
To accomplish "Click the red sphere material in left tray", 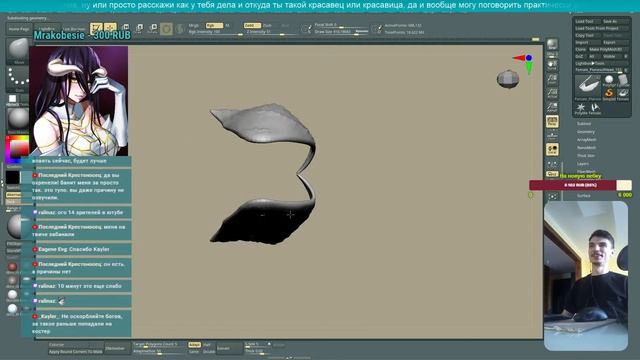I will tap(12, 267).
